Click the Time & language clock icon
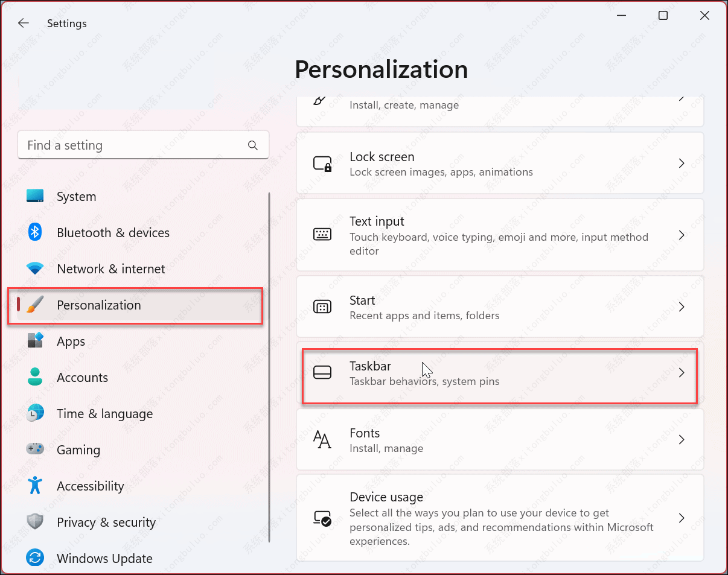 [34, 413]
